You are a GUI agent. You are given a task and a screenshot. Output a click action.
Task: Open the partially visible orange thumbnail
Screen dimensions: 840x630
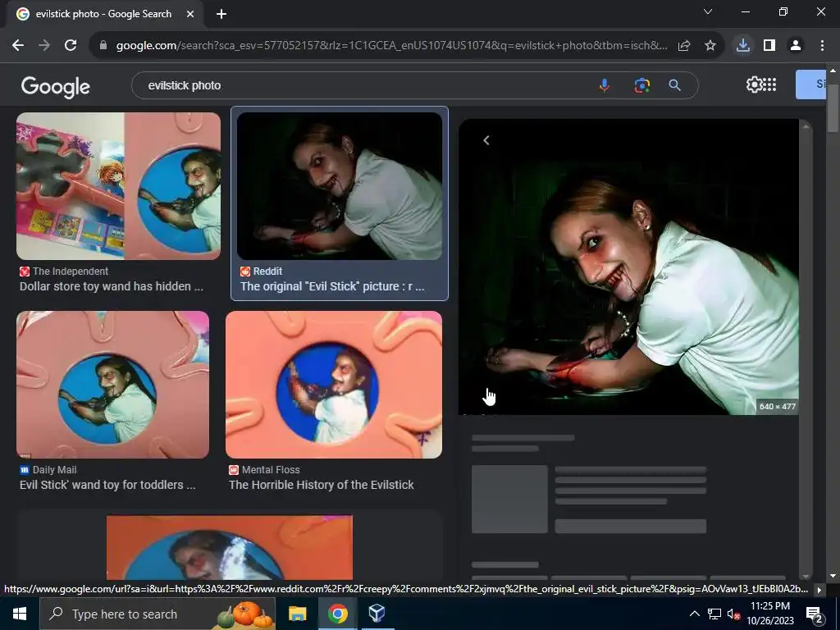coord(230,547)
